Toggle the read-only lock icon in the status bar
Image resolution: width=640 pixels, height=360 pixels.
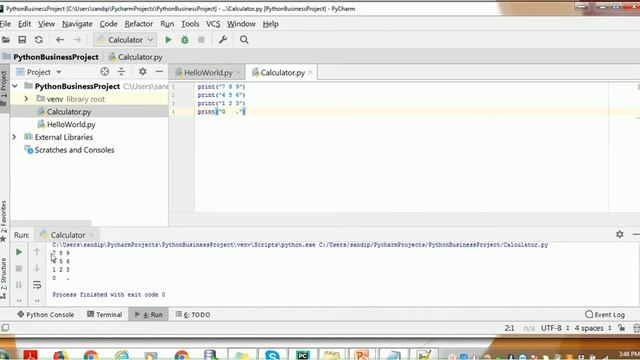(621, 328)
